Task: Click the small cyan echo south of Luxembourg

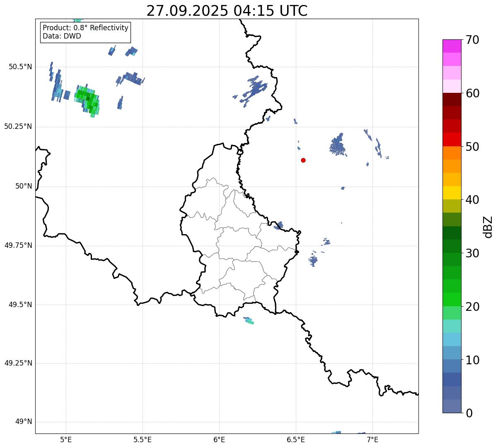Action: click(249, 320)
